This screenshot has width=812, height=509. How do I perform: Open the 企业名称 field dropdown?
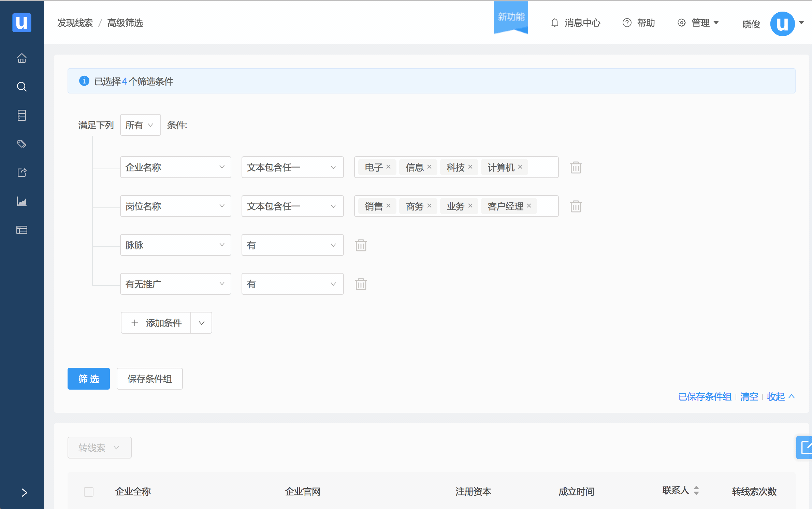(x=175, y=167)
